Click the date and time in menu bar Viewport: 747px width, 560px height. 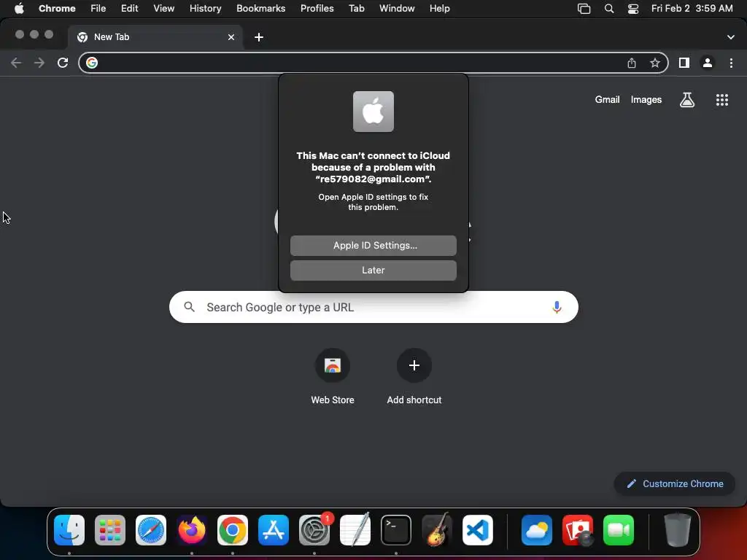692,9
